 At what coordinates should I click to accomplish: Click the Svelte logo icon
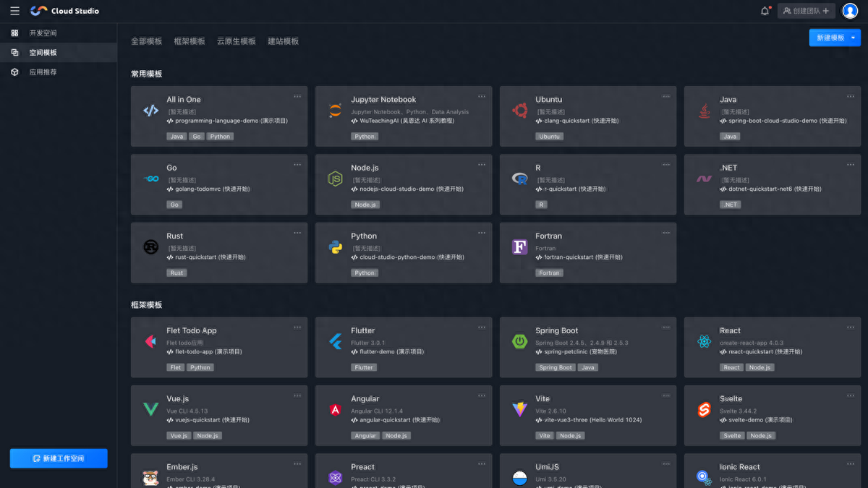704,410
